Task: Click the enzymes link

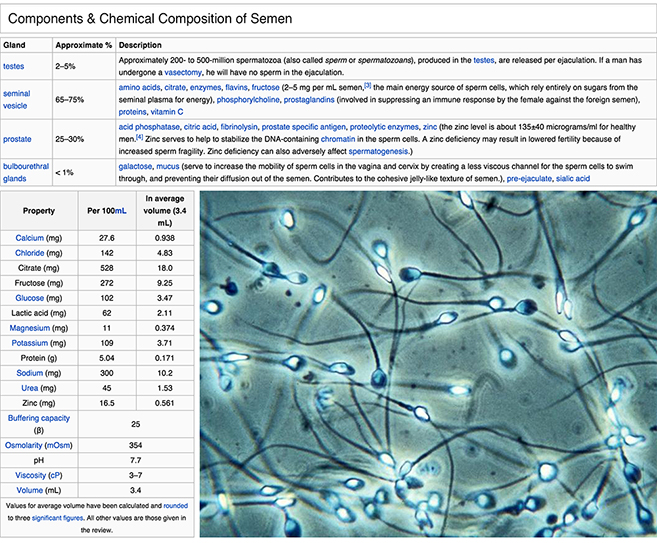Action: (205, 88)
